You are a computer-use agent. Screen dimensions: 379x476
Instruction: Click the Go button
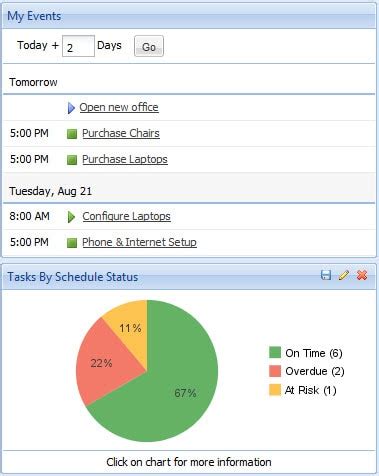pyautogui.click(x=149, y=46)
